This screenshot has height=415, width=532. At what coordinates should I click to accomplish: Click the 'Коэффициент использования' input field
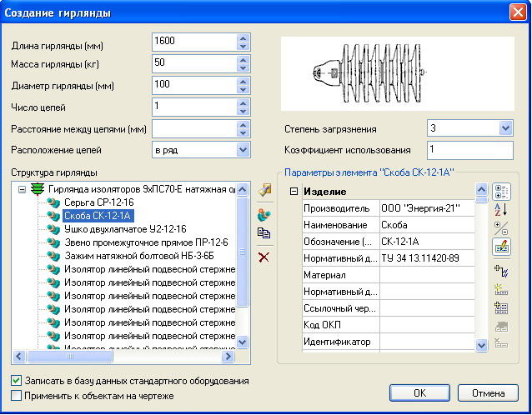pyautogui.click(x=469, y=150)
